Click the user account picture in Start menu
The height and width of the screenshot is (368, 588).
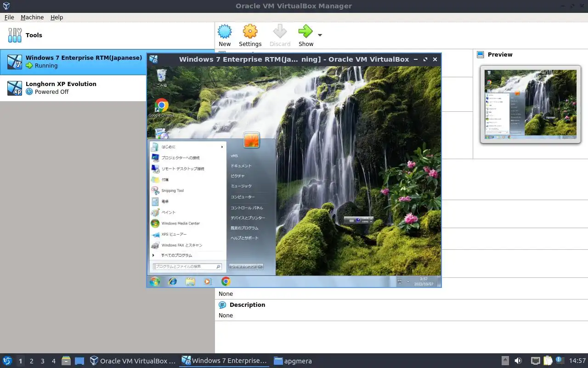click(x=251, y=140)
